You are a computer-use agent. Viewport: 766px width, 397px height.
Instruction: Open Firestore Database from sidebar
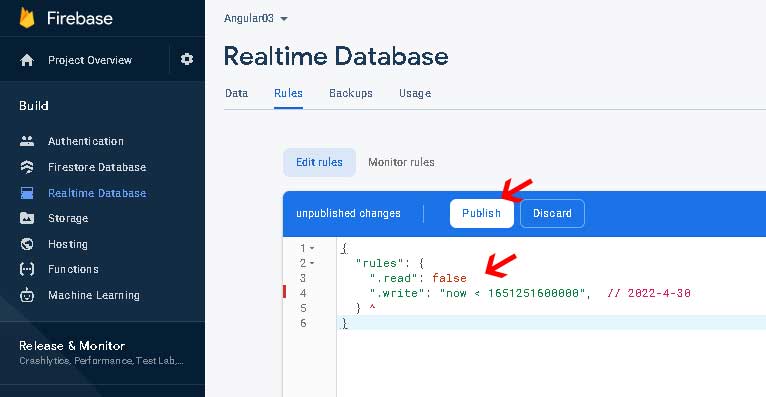[x=97, y=167]
